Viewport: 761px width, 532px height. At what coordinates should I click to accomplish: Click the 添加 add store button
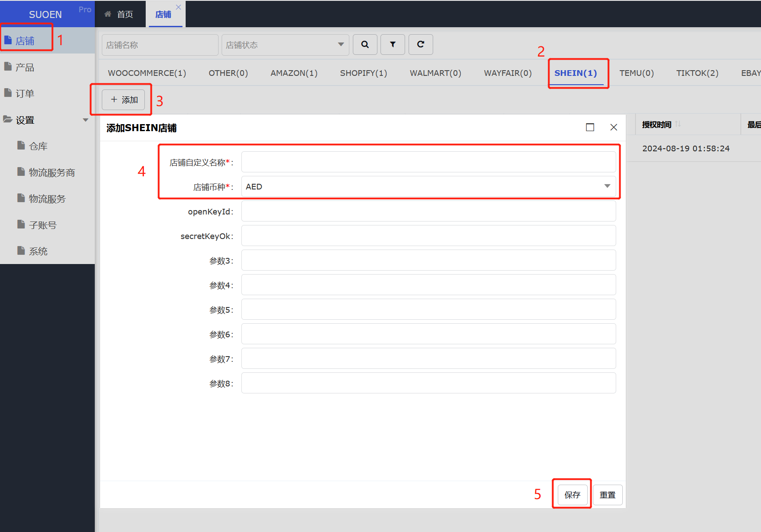pos(123,100)
